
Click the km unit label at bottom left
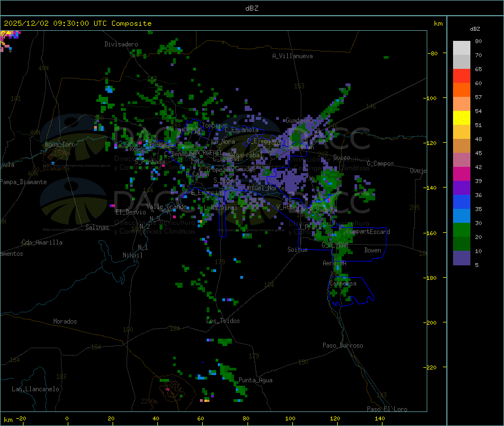point(8,420)
